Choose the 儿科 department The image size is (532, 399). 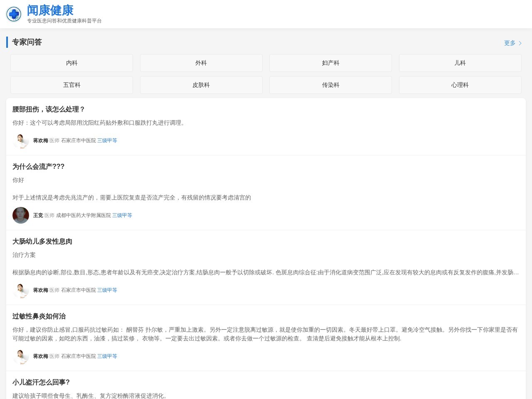point(460,63)
